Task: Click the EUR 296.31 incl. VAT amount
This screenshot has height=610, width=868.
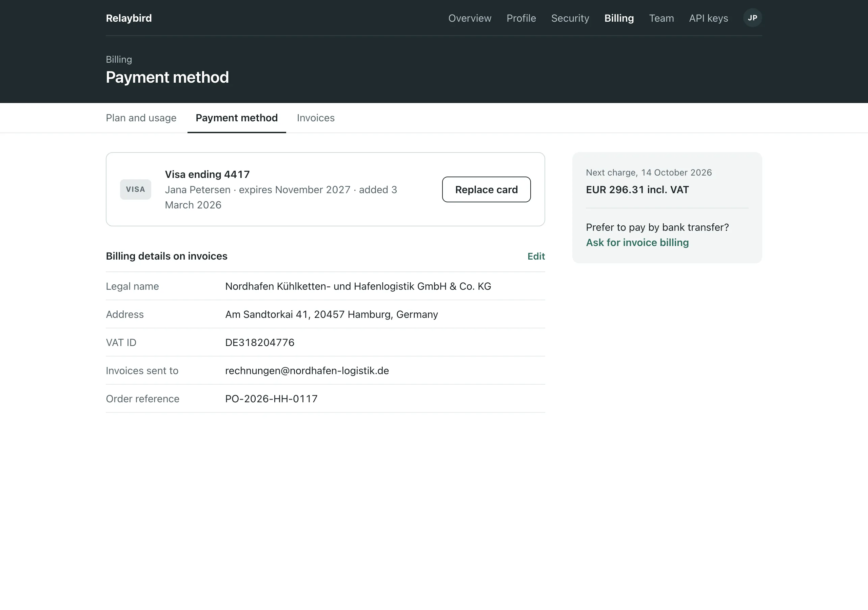Action: tap(637, 190)
